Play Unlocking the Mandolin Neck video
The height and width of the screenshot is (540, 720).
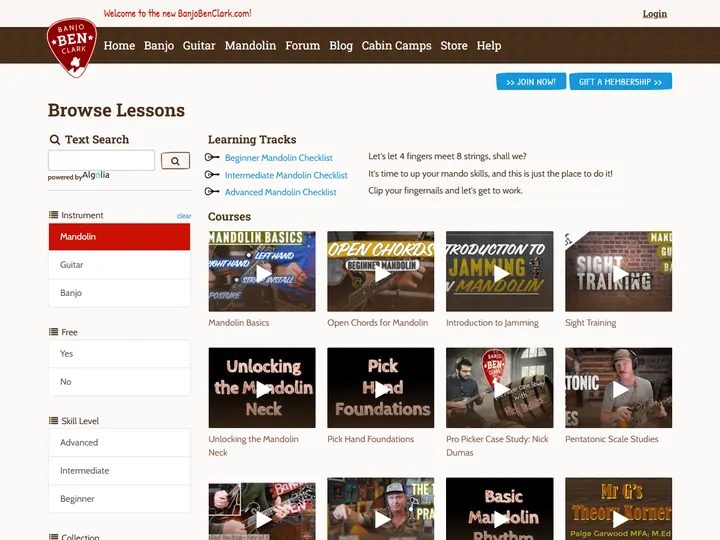262,388
